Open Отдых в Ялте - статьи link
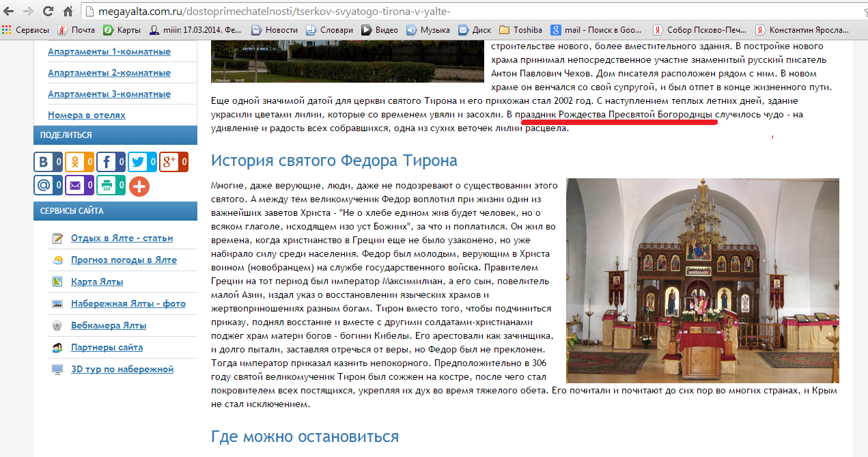Screen dimensions: 868x457 pyautogui.click(x=122, y=238)
